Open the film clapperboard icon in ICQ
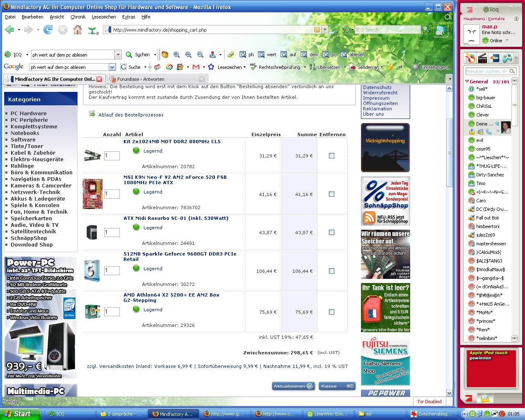 [x=482, y=58]
